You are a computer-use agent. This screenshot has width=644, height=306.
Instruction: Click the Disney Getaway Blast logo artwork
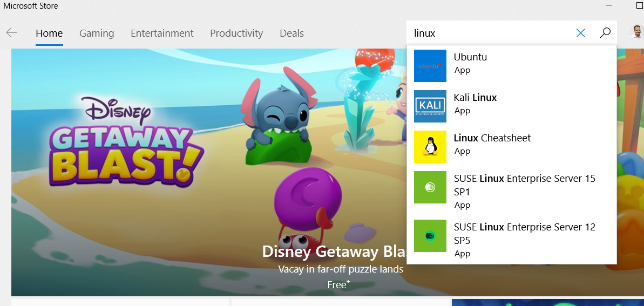126,142
